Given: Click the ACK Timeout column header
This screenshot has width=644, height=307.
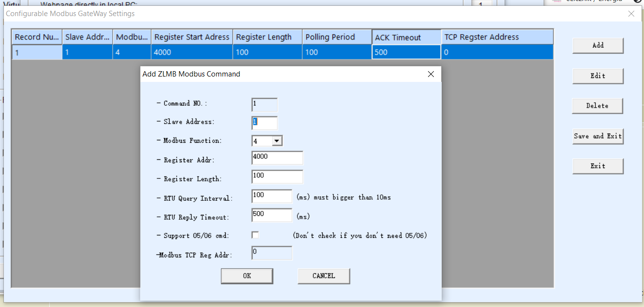Looking at the screenshot, I should [x=406, y=37].
